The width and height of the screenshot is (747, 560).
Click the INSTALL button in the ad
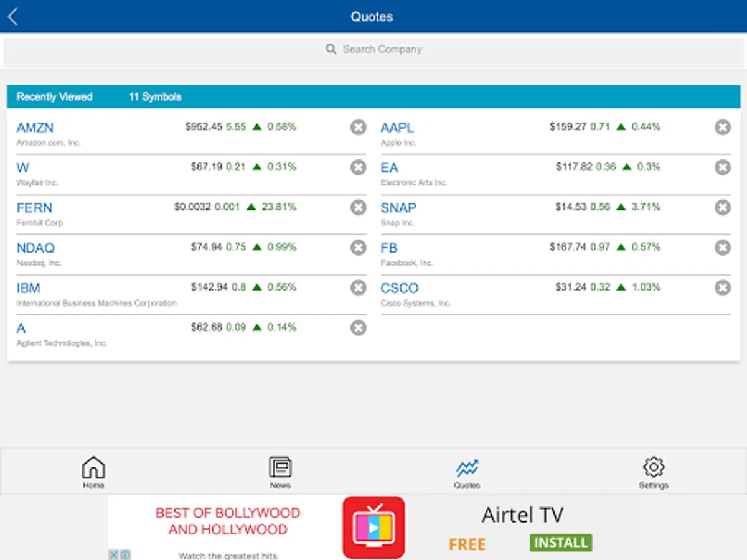[561, 543]
